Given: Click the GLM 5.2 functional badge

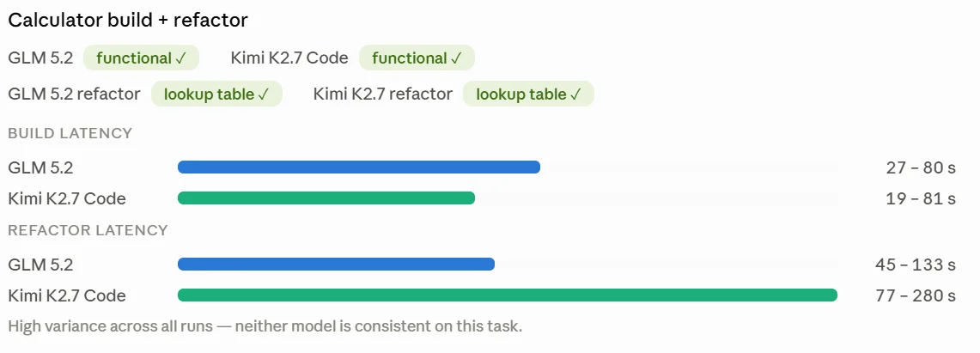Looking at the screenshot, I should 141,58.
